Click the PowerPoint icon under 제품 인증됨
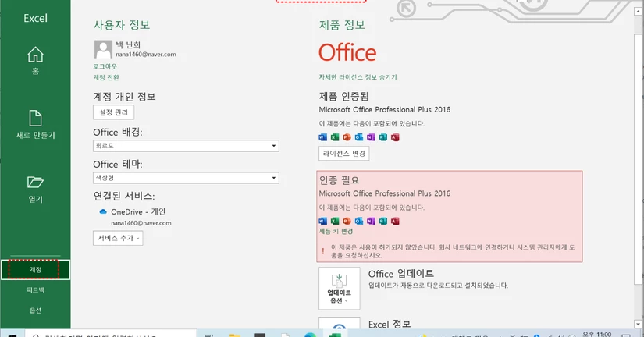 click(347, 137)
